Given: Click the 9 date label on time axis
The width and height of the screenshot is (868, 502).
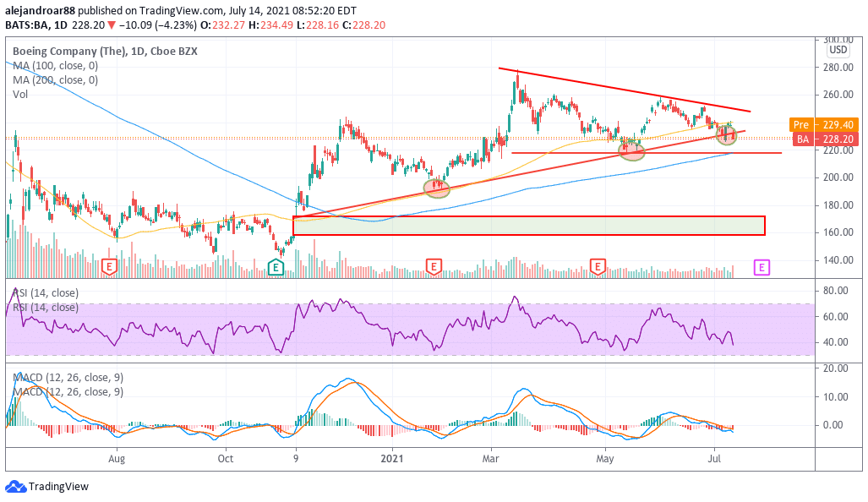Looking at the screenshot, I should (x=296, y=459).
